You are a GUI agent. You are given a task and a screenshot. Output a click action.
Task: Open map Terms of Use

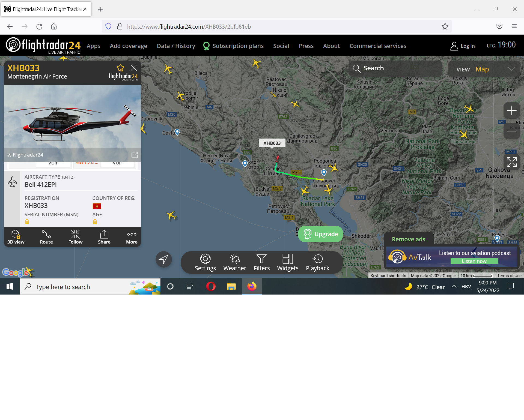click(509, 275)
